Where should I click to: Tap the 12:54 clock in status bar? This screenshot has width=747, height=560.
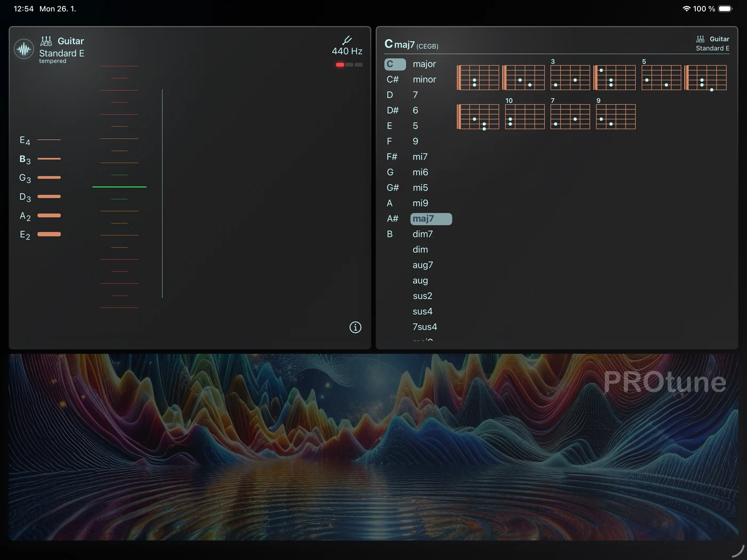23,9
